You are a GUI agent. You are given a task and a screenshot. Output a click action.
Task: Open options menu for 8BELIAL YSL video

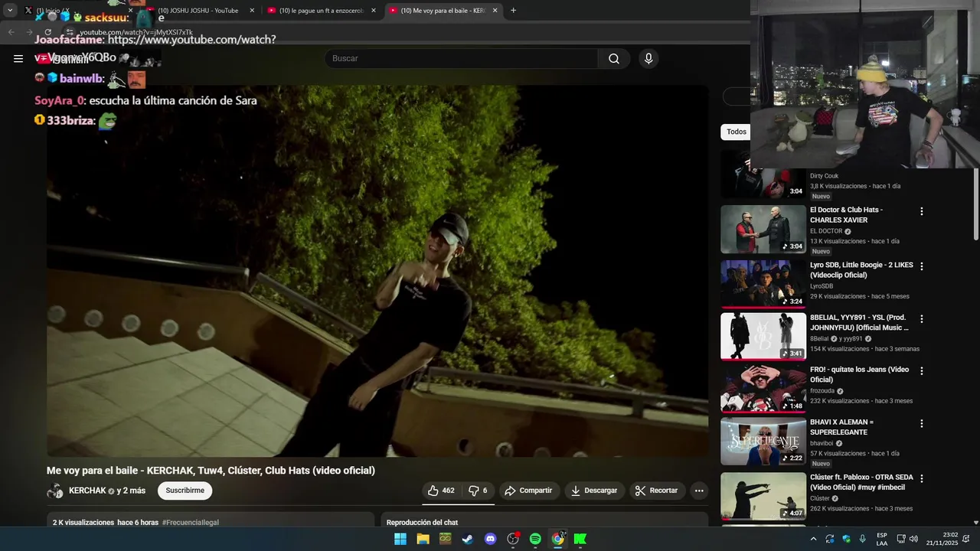point(922,318)
